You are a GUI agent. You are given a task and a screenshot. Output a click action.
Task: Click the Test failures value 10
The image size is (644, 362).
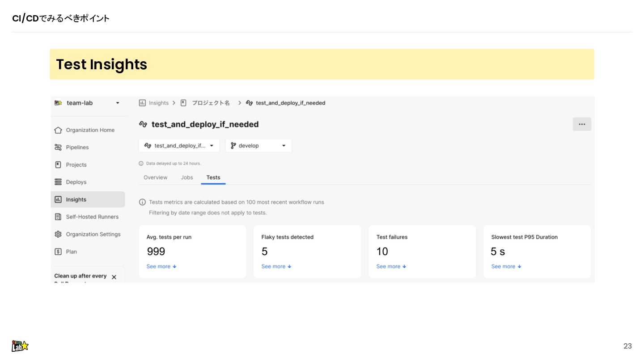382,252
